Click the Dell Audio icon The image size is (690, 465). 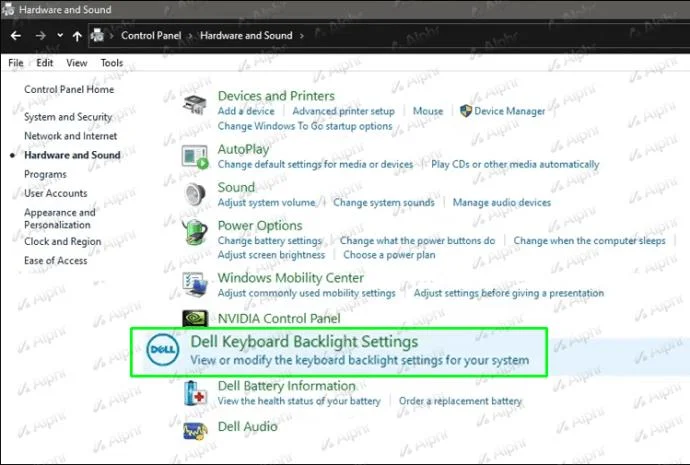pos(195,431)
